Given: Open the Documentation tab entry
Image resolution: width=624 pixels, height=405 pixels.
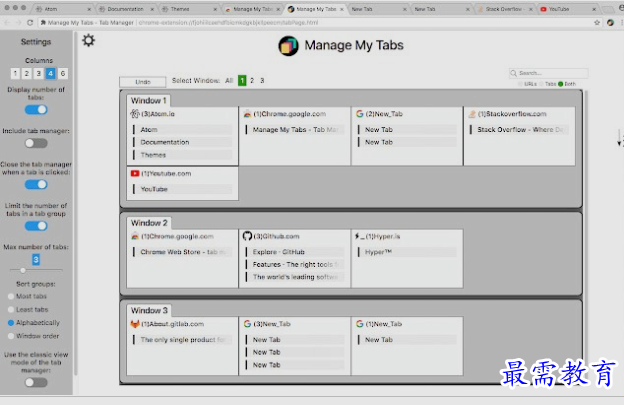Looking at the screenshot, I should coord(183,142).
